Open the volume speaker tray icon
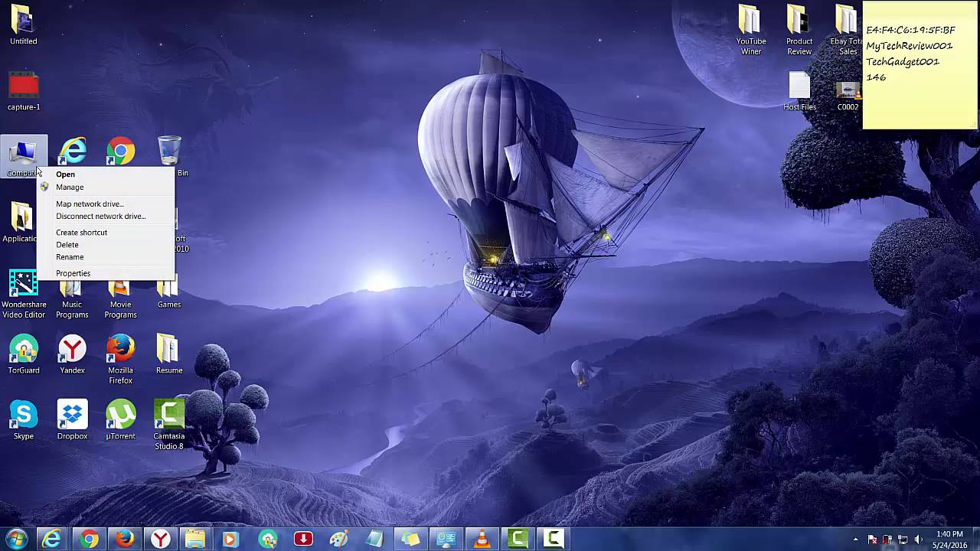This screenshot has width=980, height=551. click(x=918, y=540)
